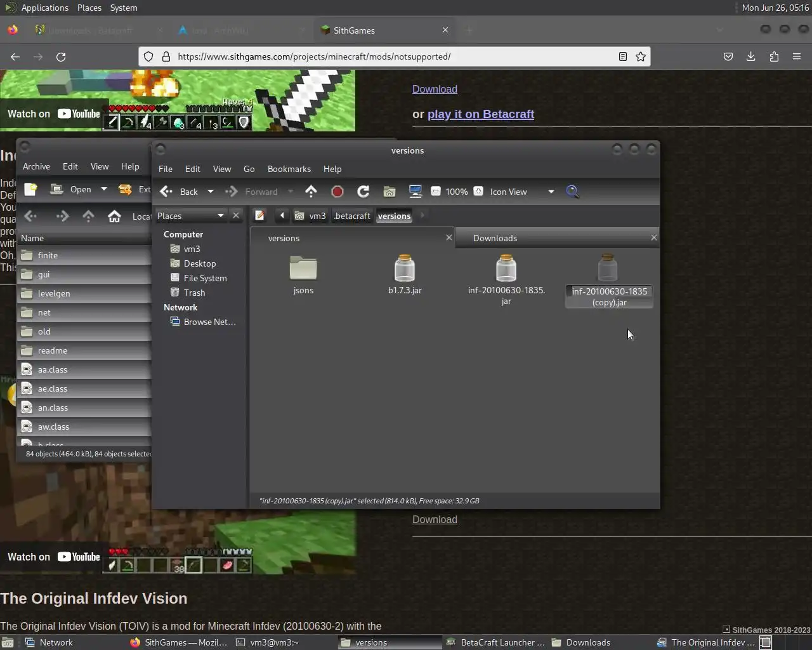Click versions breadcrumb in path bar
The width and height of the screenshot is (812, 650).
point(395,216)
